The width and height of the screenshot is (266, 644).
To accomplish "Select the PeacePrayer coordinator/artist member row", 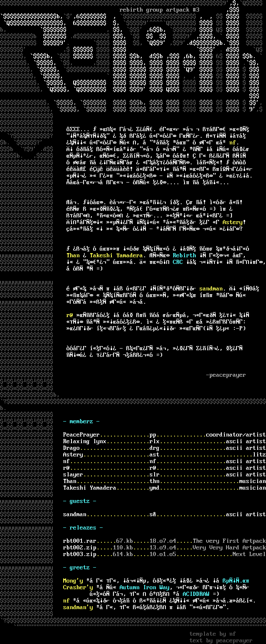I will tap(164, 435).
